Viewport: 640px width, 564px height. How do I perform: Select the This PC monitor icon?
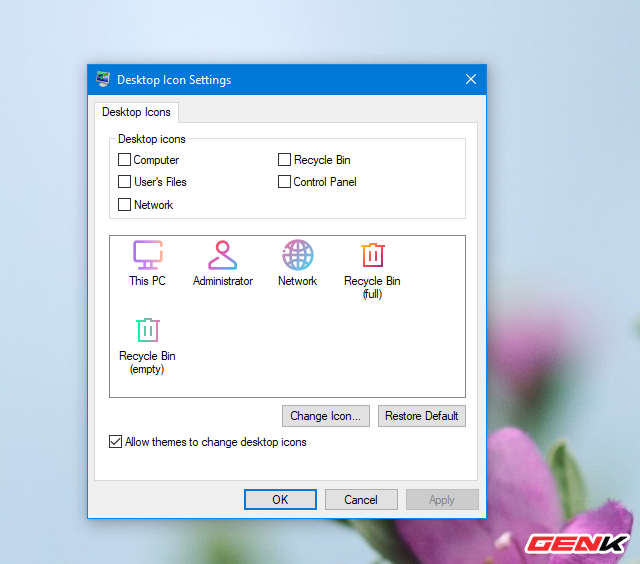click(x=147, y=256)
